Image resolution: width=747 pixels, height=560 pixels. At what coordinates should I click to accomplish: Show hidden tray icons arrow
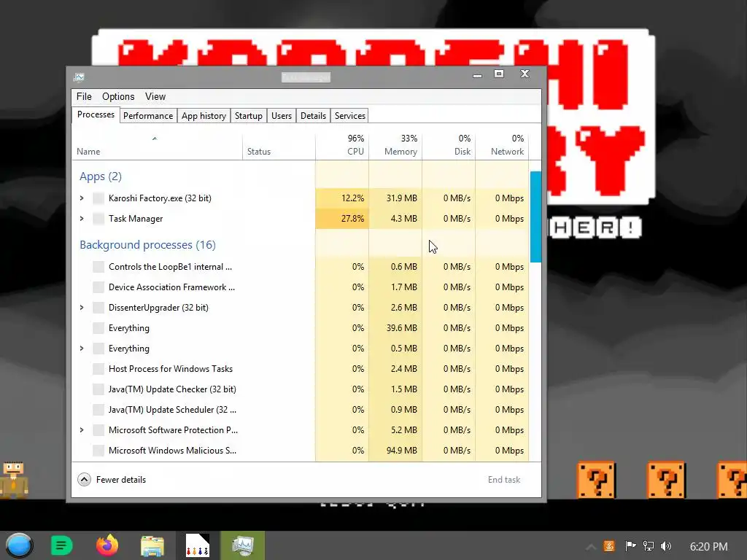point(591,547)
